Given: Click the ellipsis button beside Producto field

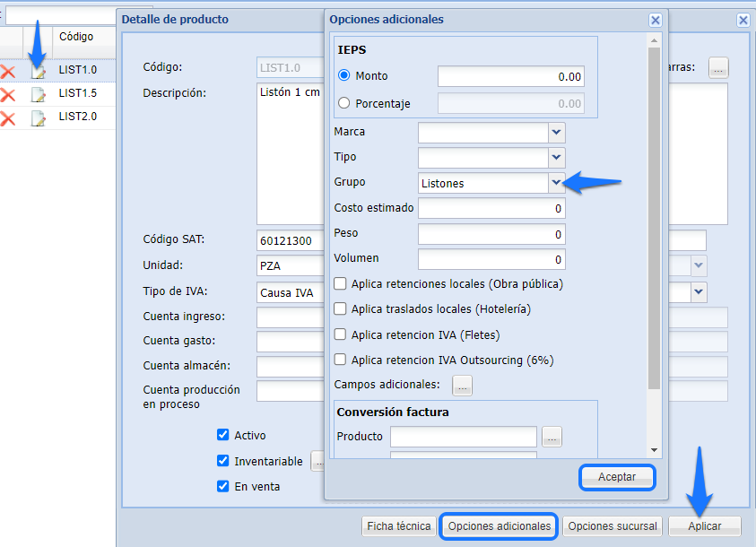Looking at the screenshot, I should pos(552,437).
